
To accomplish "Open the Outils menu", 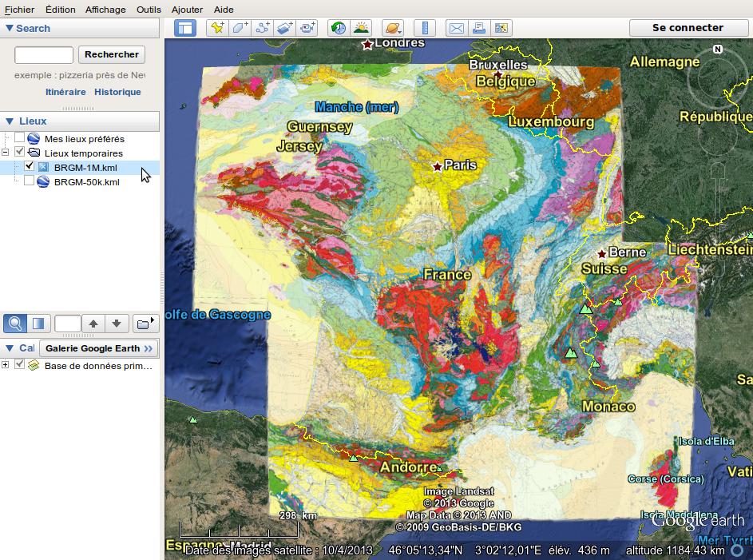I will (149, 10).
